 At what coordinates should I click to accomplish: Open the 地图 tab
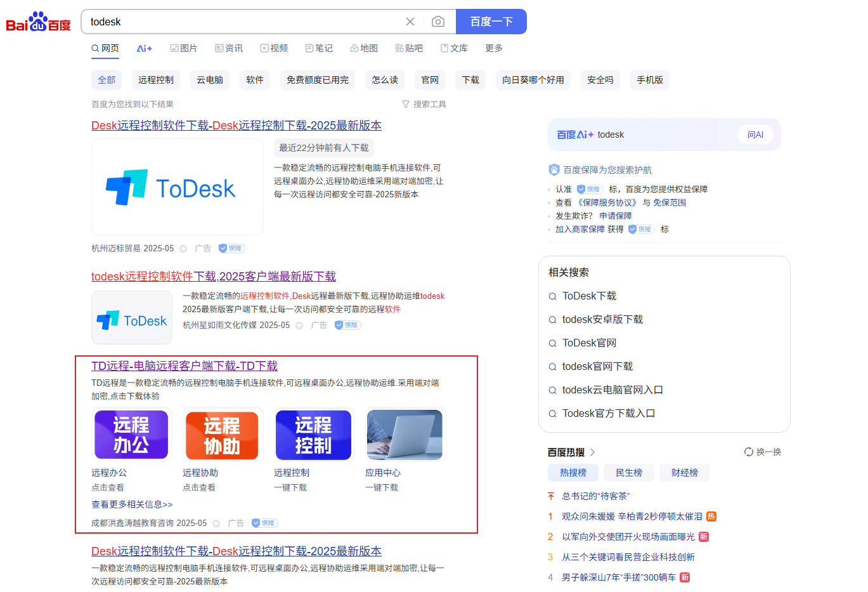[364, 48]
